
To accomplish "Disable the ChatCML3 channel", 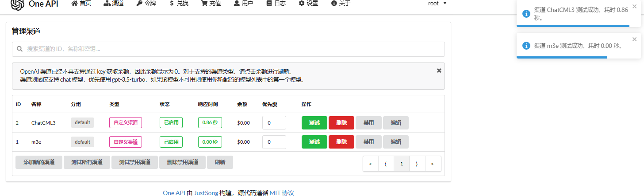I will click(368, 123).
